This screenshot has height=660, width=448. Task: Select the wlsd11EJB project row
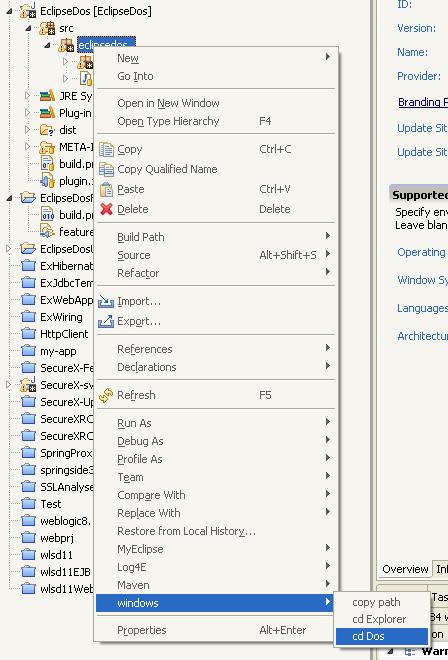click(x=56, y=572)
